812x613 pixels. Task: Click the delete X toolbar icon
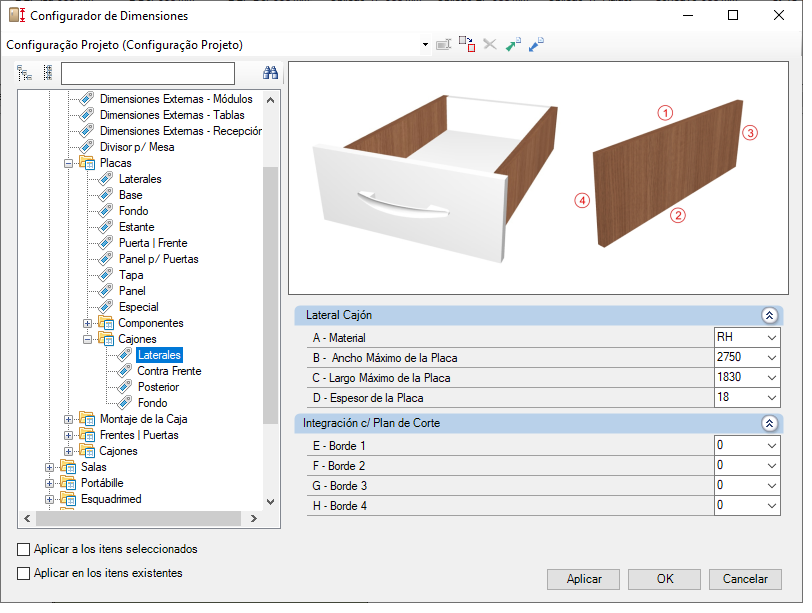tap(490, 45)
